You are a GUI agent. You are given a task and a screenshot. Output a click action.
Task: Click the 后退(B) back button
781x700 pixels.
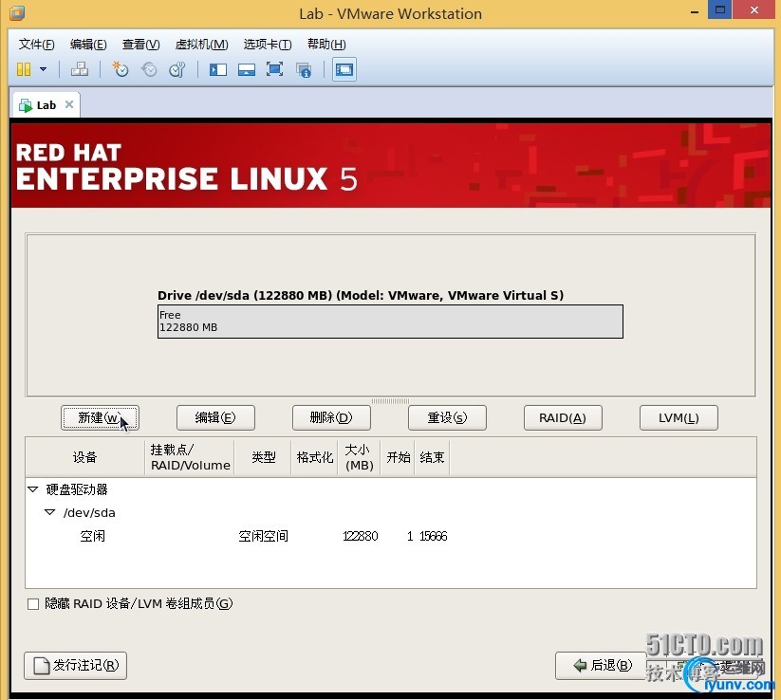click(x=602, y=666)
